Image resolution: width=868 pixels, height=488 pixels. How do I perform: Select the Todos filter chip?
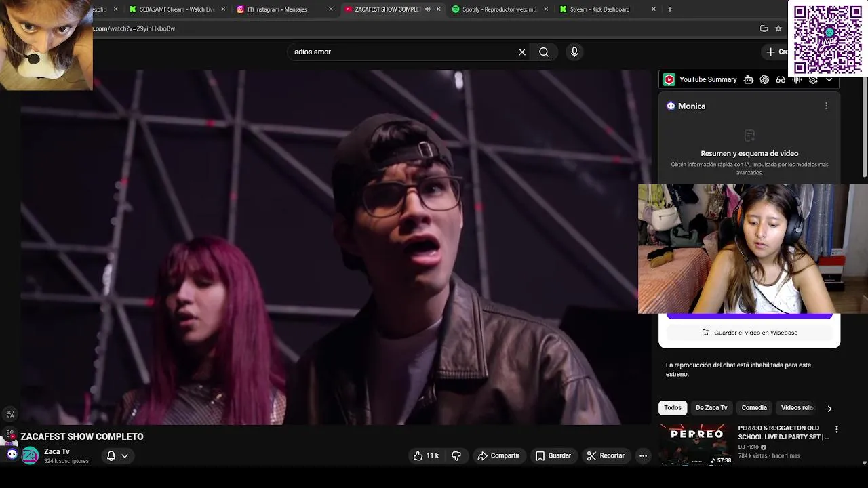(673, 407)
